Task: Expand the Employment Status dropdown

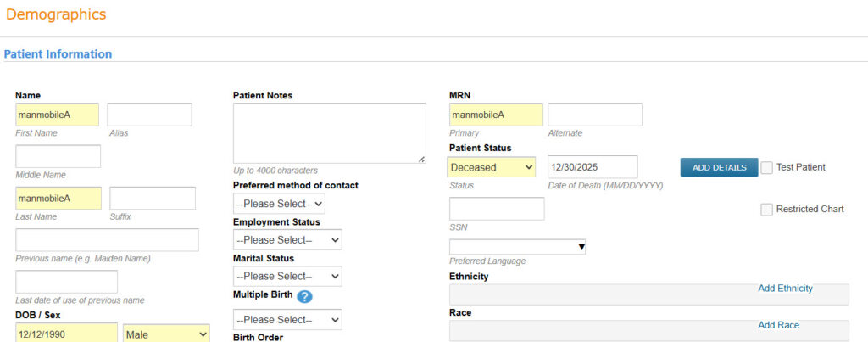Action: click(x=287, y=240)
